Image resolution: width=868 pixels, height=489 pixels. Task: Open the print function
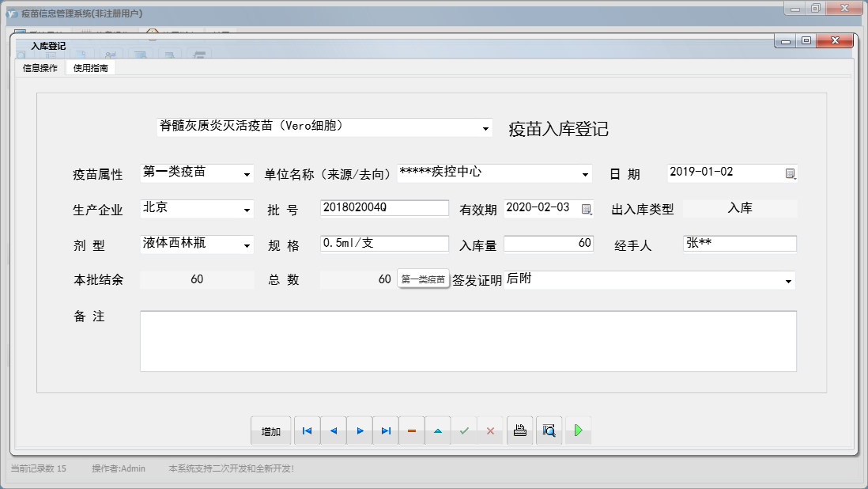[x=519, y=430]
